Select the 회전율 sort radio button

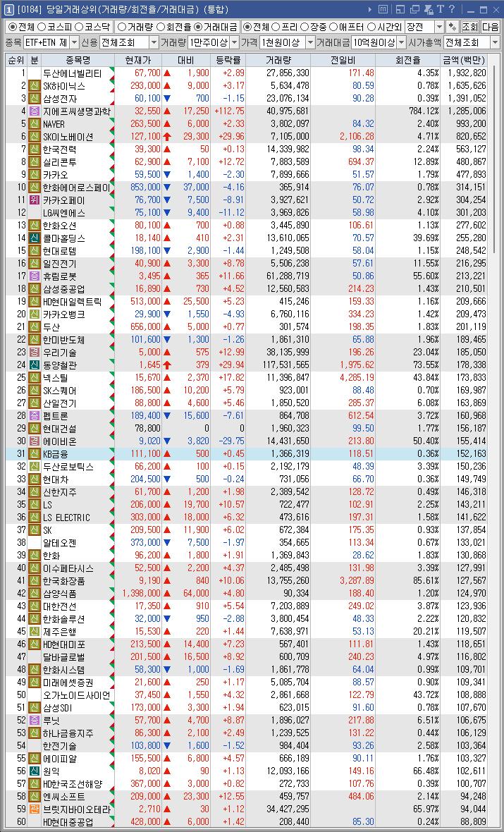click(x=173, y=27)
